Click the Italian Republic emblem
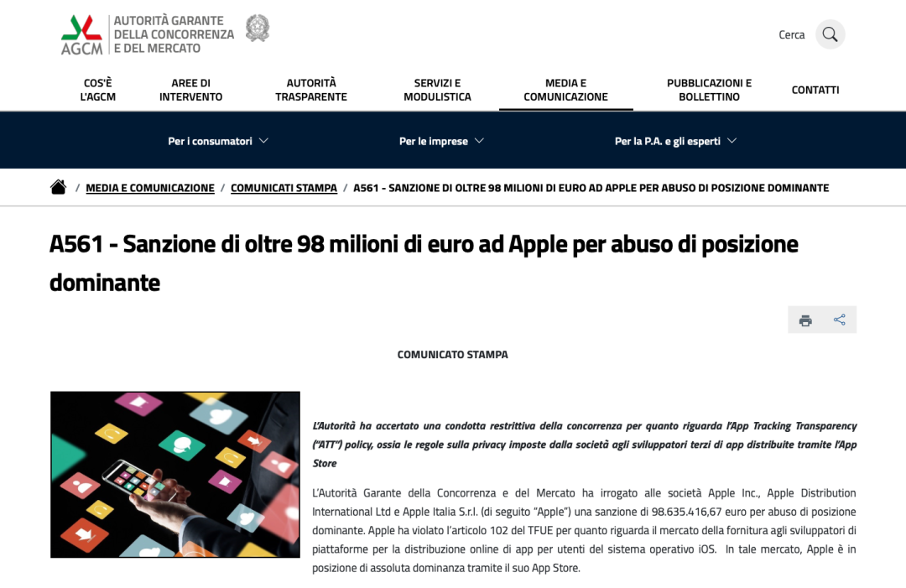Screen dimensions: 906x588 coord(258,28)
